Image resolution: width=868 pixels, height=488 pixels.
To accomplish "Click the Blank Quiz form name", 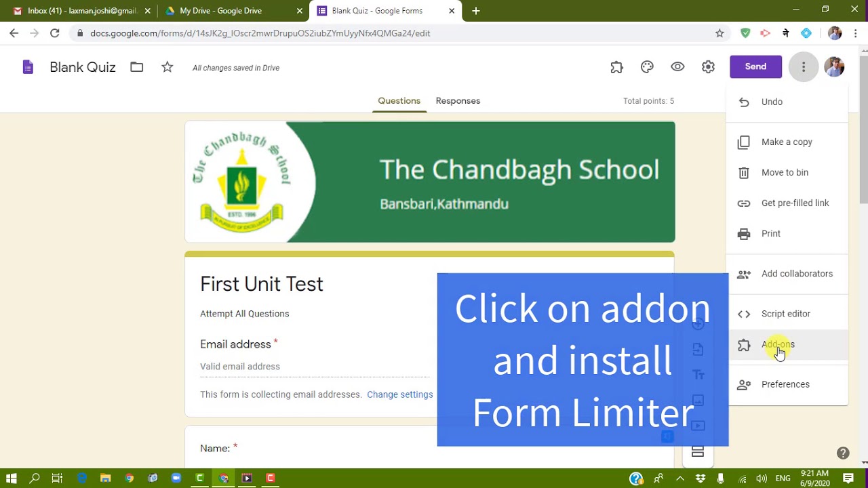I will point(83,67).
